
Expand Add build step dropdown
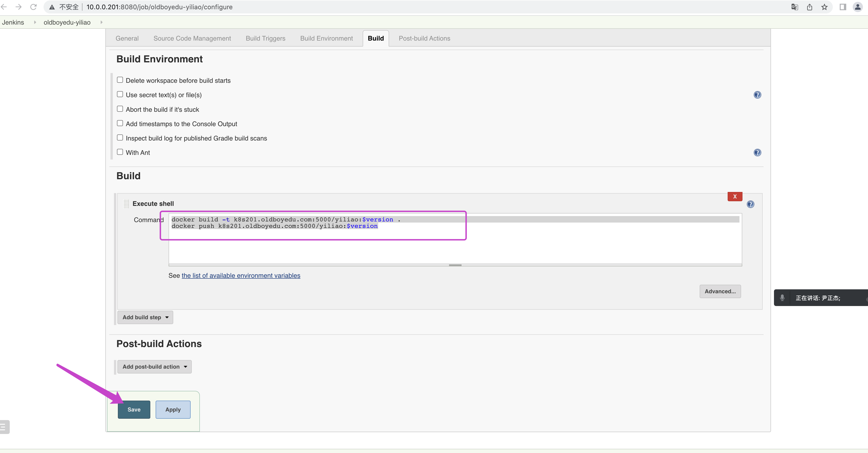pyautogui.click(x=145, y=317)
